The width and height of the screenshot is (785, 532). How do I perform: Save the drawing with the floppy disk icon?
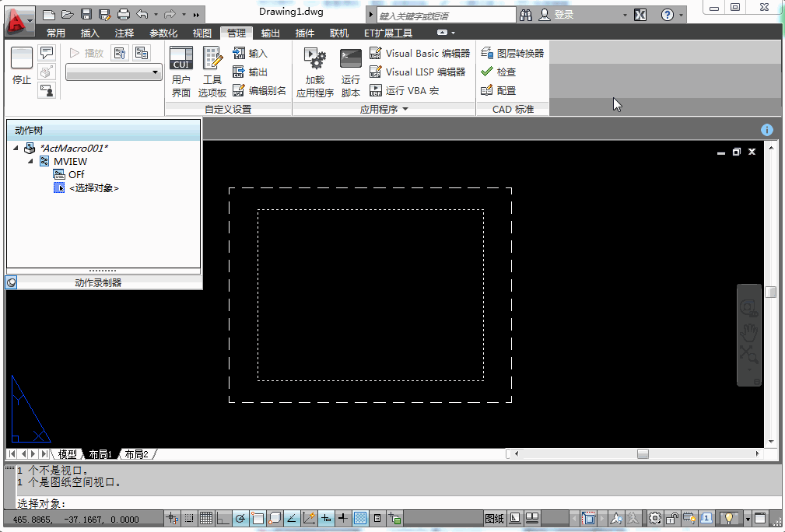86,15
